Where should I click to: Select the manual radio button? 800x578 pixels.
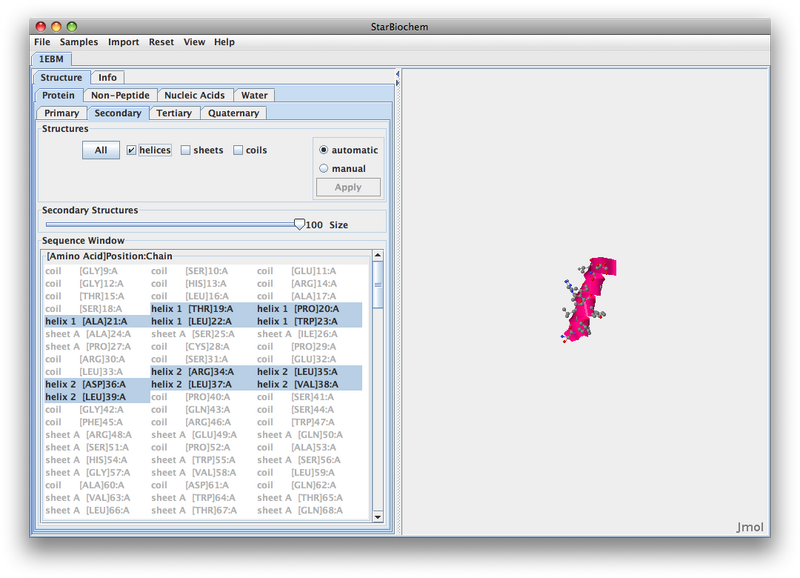click(x=324, y=168)
